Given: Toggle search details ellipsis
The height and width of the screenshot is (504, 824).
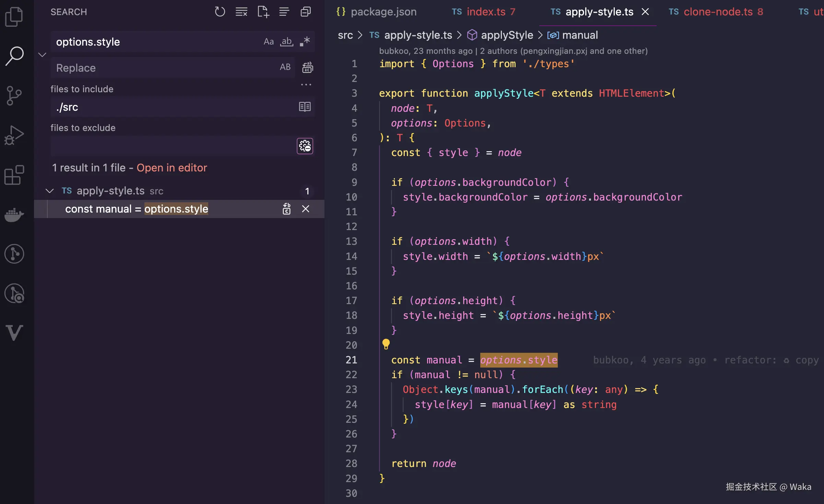Looking at the screenshot, I should point(306,85).
